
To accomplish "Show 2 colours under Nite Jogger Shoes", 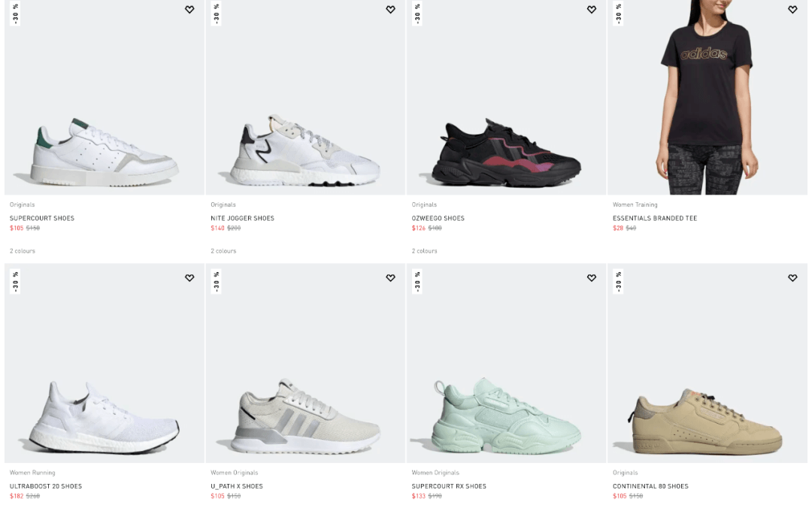I will [x=223, y=251].
